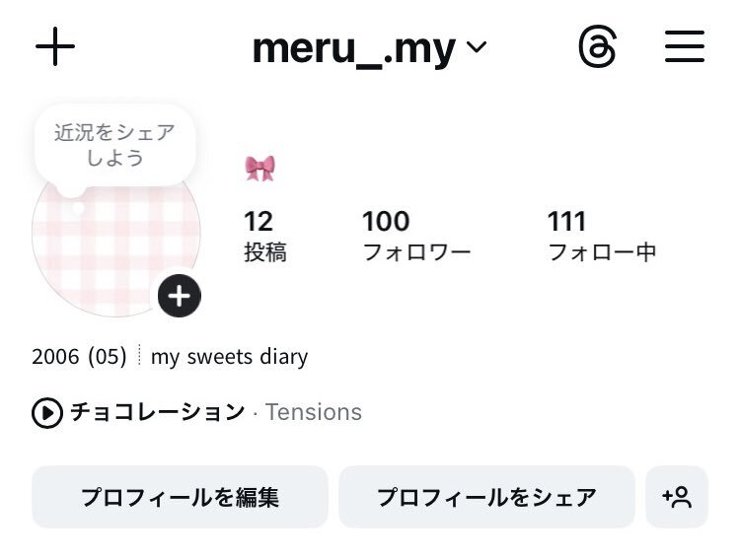The image size is (740, 560).
Task: Click the 2006 (05) bio text
Action: click(x=79, y=357)
